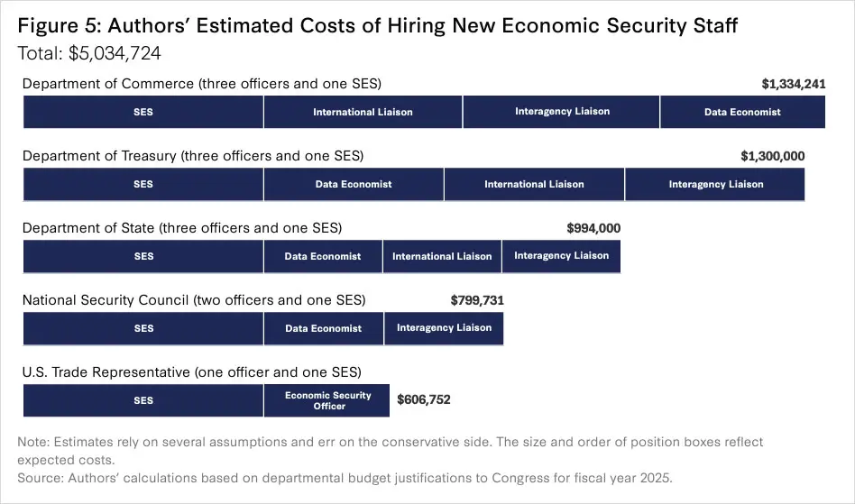Click the Economic Security Officer box
Image resolution: width=855 pixels, height=504 pixels.
coord(329,400)
